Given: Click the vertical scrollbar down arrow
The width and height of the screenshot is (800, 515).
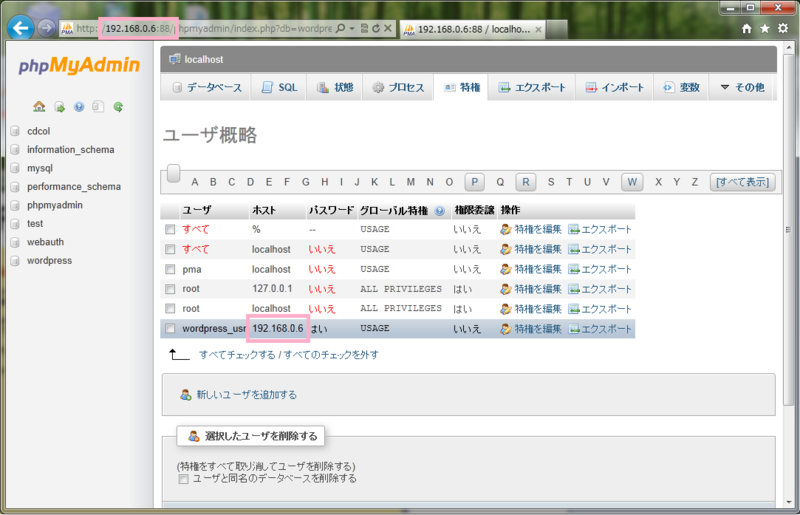Looking at the screenshot, I should coord(789,502).
